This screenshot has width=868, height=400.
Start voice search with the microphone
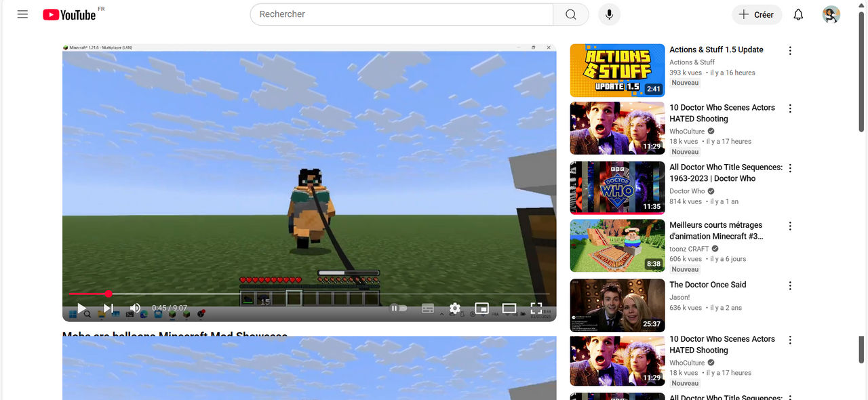point(609,14)
